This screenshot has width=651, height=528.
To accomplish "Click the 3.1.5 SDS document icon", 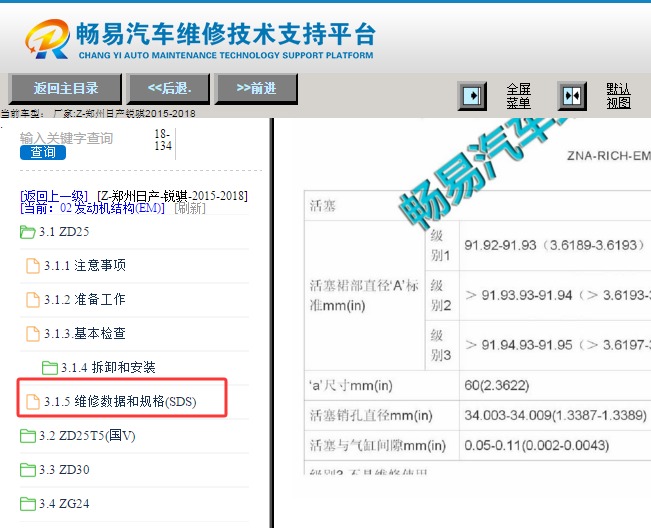I will pyautogui.click(x=33, y=402).
